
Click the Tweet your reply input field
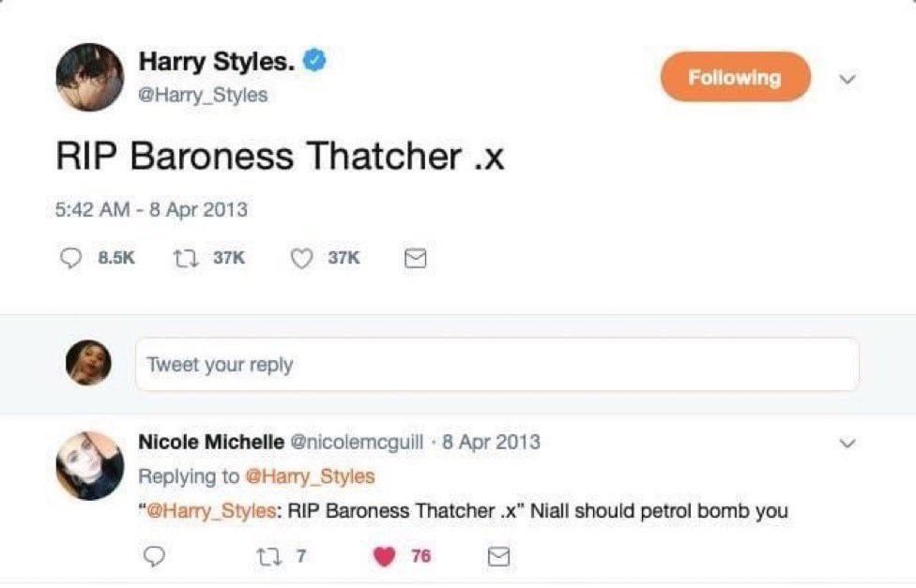pyautogui.click(x=497, y=365)
